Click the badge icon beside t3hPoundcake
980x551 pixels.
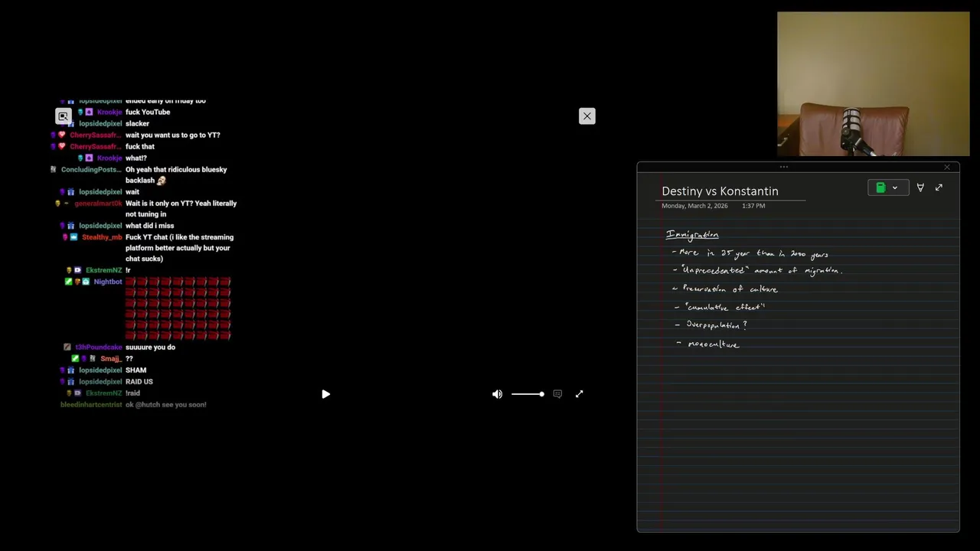click(x=67, y=347)
